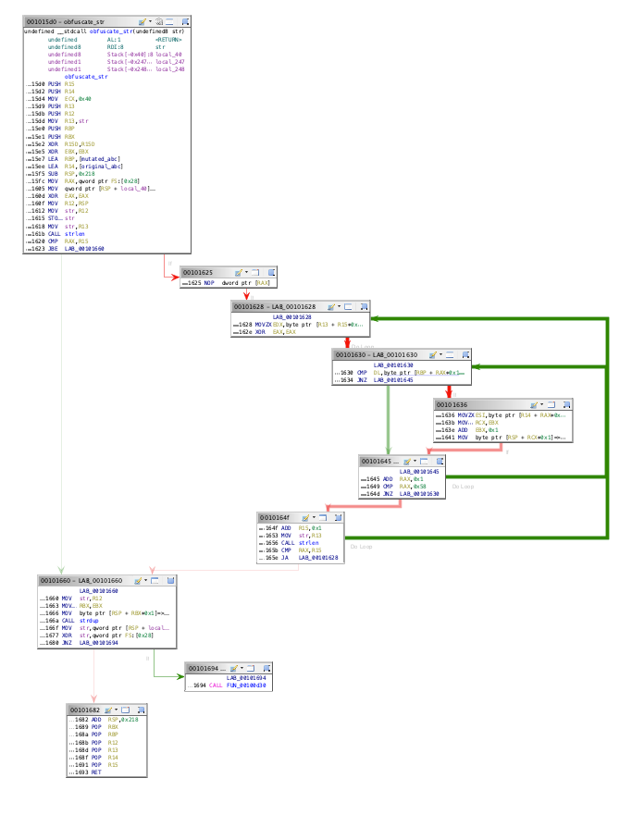The height and width of the screenshot is (815, 644).
Task: Click the 'JBE LAB_00101660' instruction
Action: point(65,249)
